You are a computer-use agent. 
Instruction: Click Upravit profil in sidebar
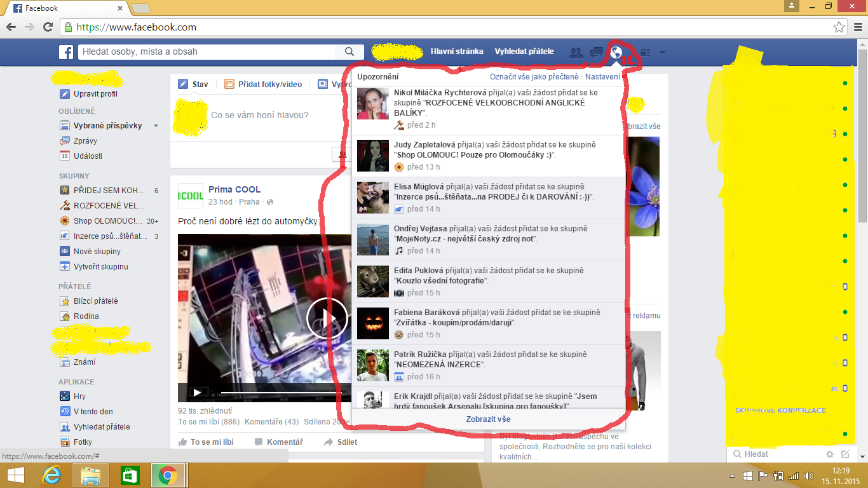(95, 94)
